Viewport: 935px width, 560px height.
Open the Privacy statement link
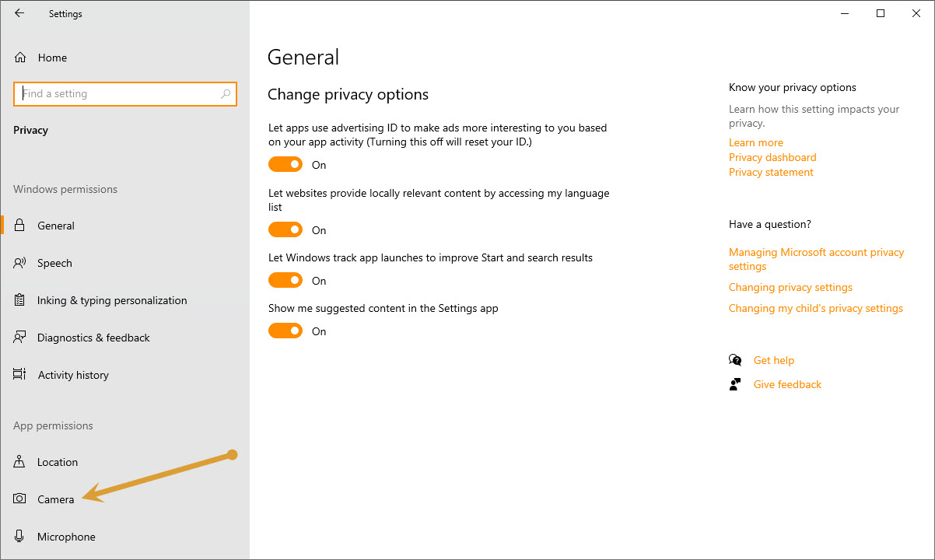[771, 172]
